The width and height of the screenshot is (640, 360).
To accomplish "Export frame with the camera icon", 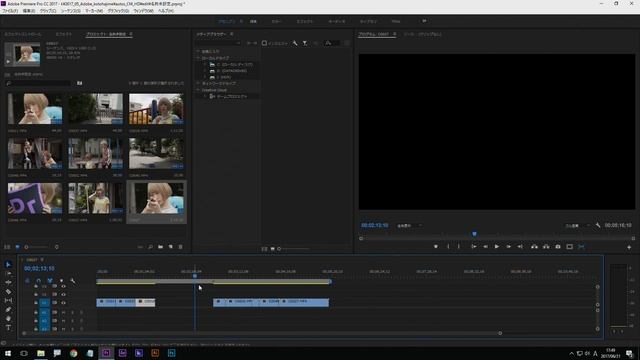I will (558, 247).
